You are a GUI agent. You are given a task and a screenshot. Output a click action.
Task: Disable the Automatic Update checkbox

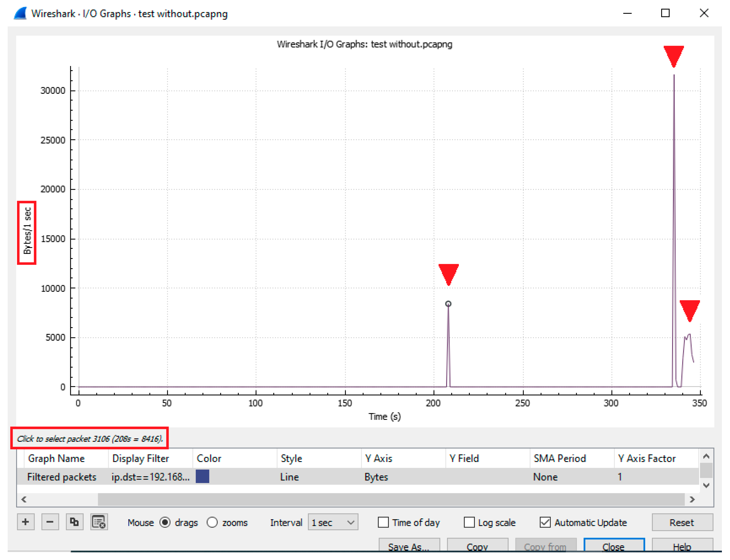pos(545,522)
